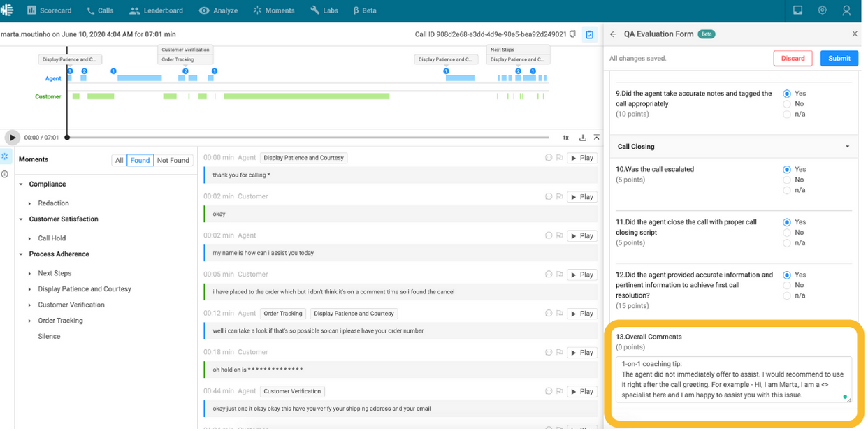Play the 00:12 Agent segment

[581, 314]
